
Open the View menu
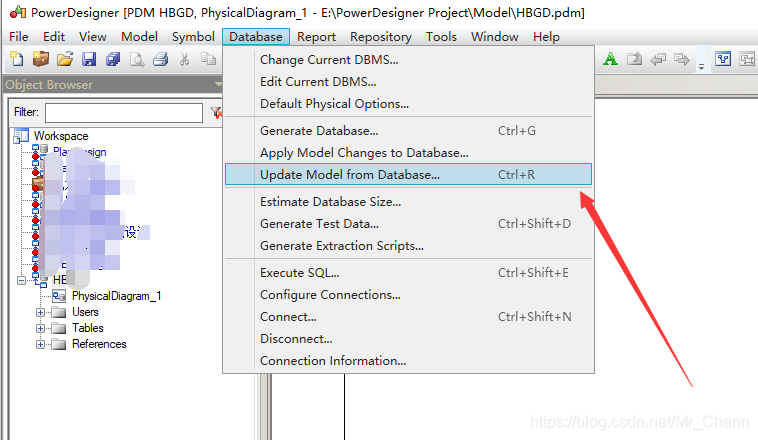pyautogui.click(x=93, y=37)
